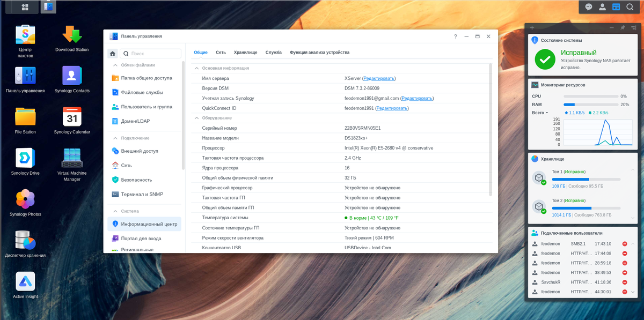Click Редактировать link next to XServer
Screen dimensions: 644x320
coord(379,78)
